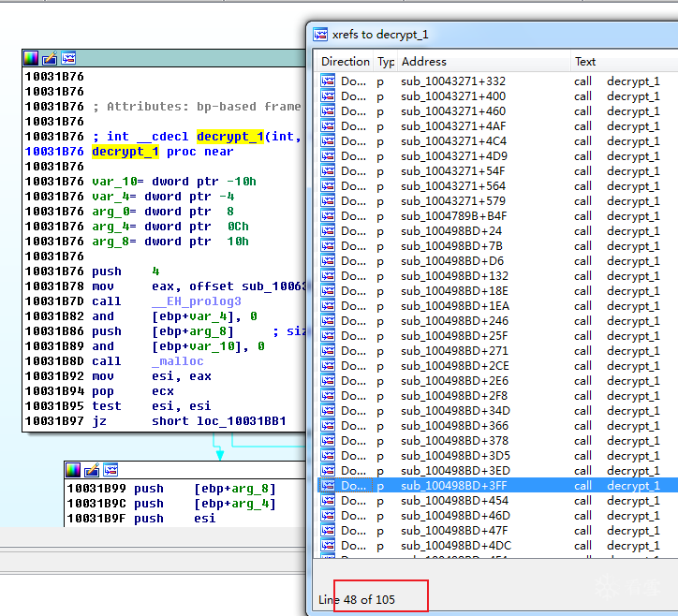Select the xref row sub_100498BD+366
Viewport: 678px width, 616px height.
point(497,426)
